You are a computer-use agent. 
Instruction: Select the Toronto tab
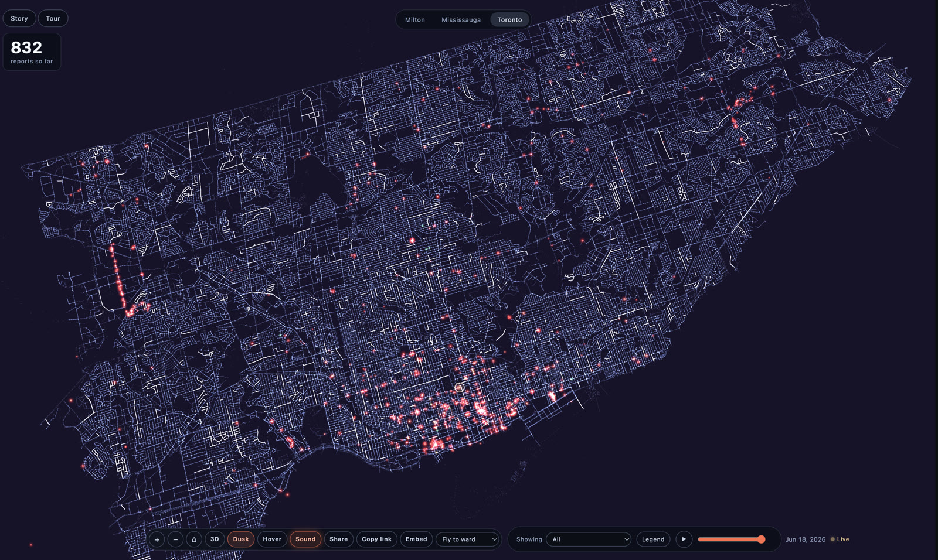[x=509, y=19]
